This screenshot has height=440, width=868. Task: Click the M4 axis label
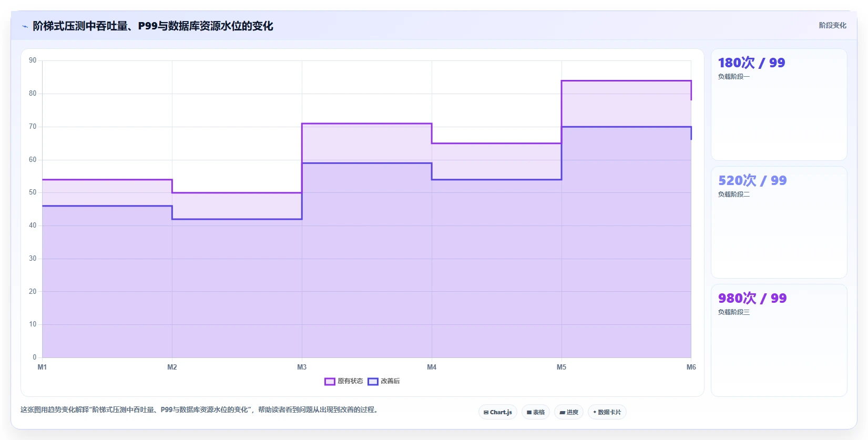point(432,367)
